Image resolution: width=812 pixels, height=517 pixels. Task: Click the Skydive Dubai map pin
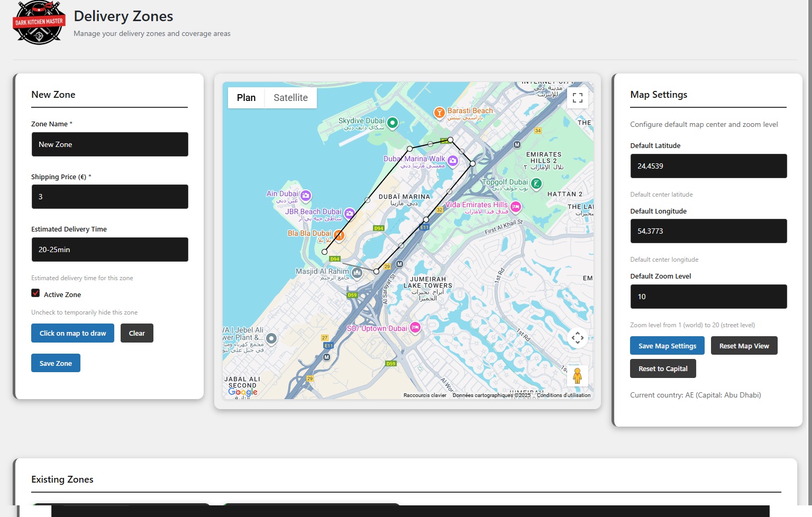pyautogui.click(x=393, y=123)
